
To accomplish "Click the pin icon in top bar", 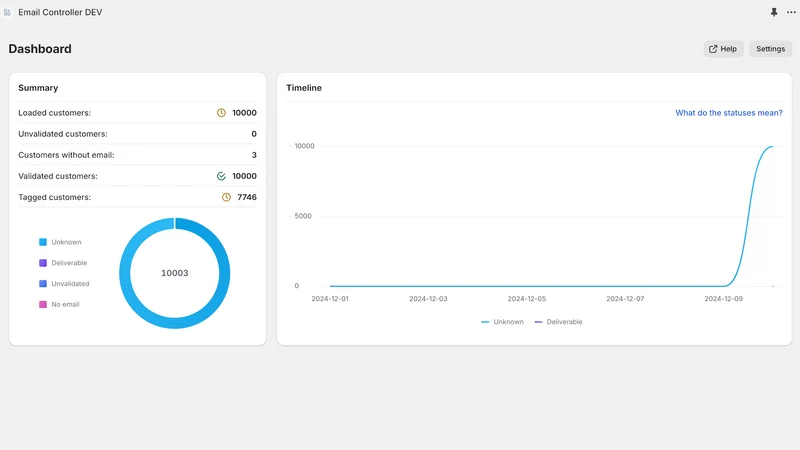I will point(773,12).
